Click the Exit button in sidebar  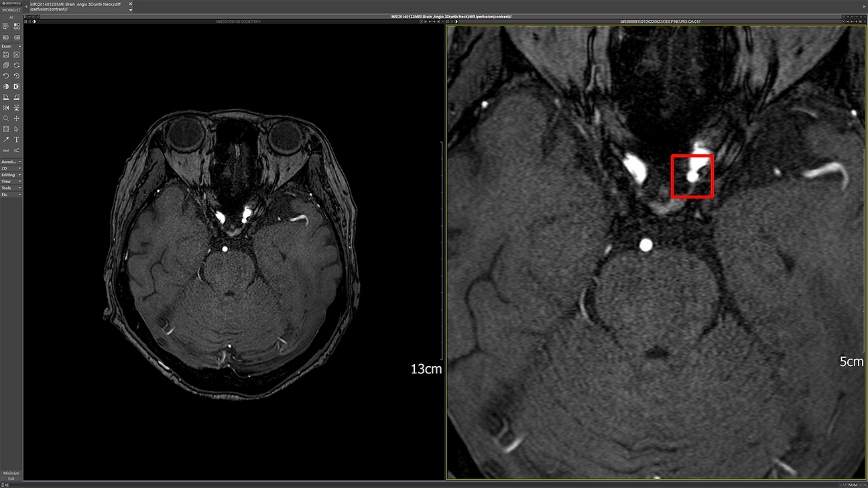11,479
